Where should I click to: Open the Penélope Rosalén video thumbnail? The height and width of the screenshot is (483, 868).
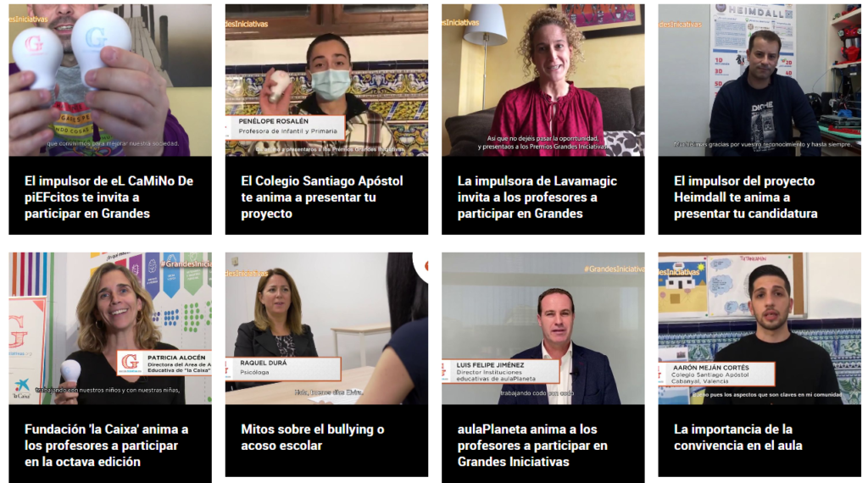pos(326,80)
